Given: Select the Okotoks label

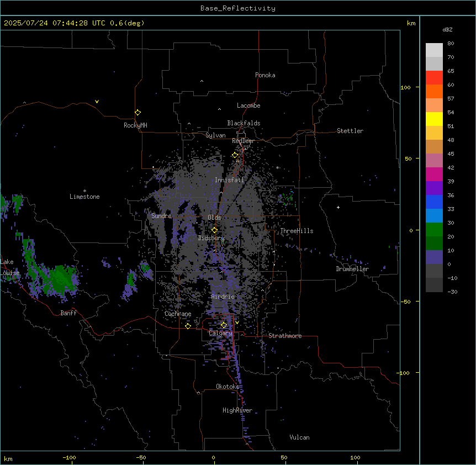Looking at the screenshot, I should (x=228, y=387).
